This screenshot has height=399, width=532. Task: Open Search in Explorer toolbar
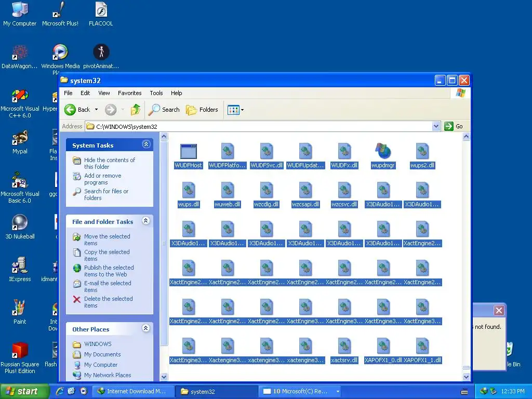[164, 110]
